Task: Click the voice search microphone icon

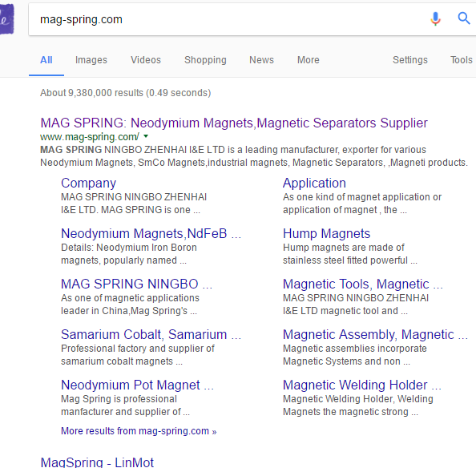Action: click(435, 18)
